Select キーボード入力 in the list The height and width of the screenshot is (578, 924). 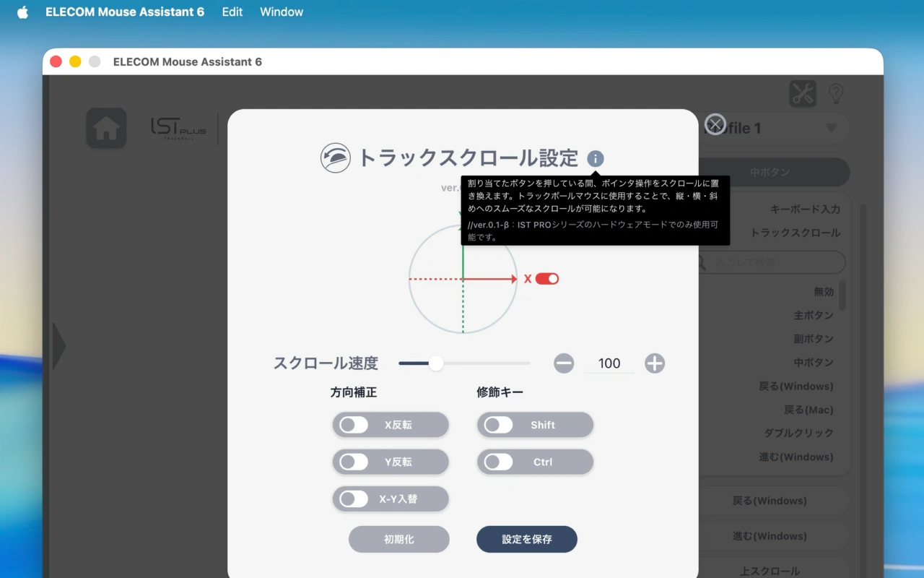pos(805,209)
